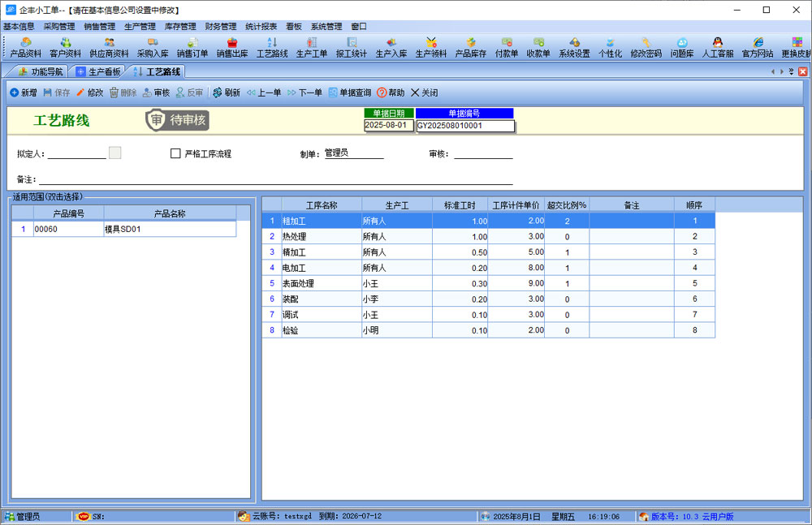Click the 工艺路线 toolbar icon
812x525 pixels.
(272, 48)
